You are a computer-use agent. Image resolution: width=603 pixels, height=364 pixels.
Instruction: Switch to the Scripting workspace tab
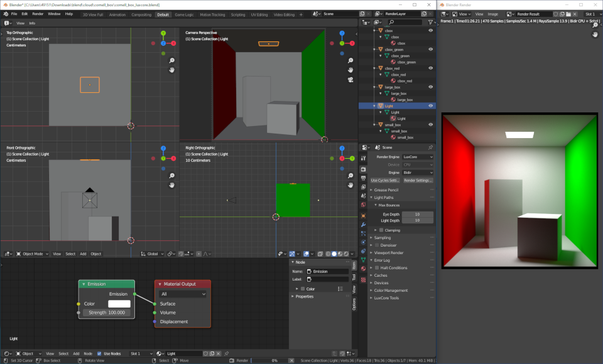[x=237, y=14]
